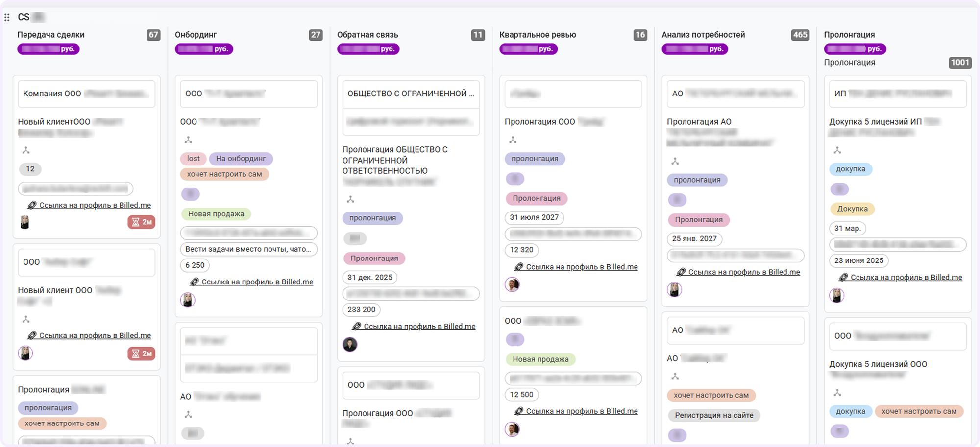Select the lost tag on the Онбординг card
This screenshot has height=447, width=980.
click(x=193, y=159)
